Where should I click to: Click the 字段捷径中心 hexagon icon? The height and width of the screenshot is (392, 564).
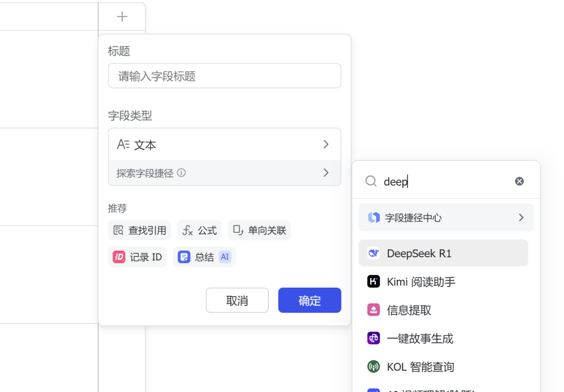(x=374, y=217)
